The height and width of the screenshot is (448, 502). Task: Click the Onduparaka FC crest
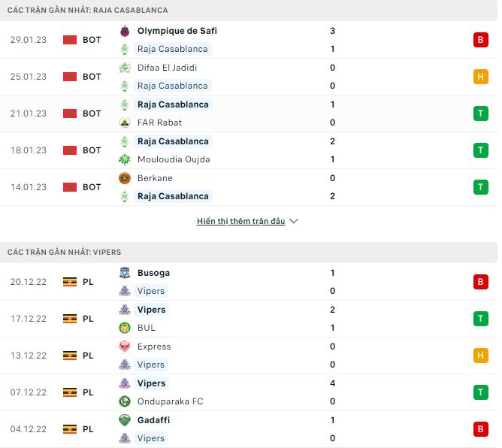(125, 401)
